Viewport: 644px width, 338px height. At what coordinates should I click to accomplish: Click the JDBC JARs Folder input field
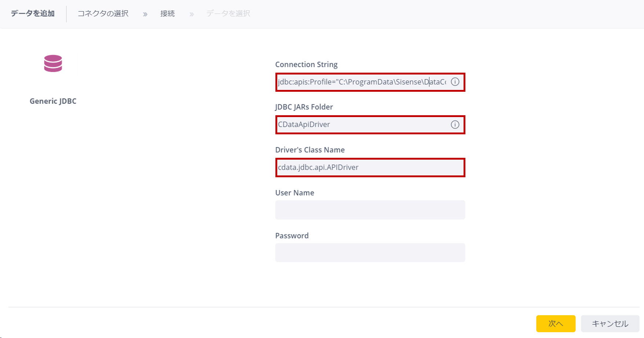tap(370, 125)
